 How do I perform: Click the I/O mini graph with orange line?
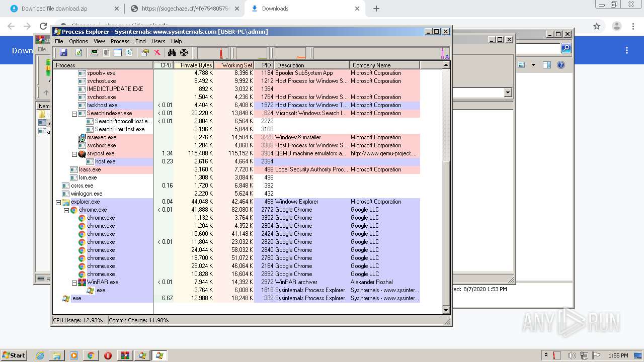pyautogui.click(x=290, y=53)
